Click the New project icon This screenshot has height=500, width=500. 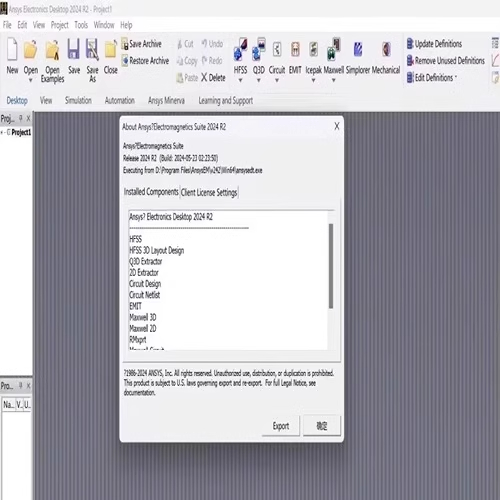coord(12,49)
